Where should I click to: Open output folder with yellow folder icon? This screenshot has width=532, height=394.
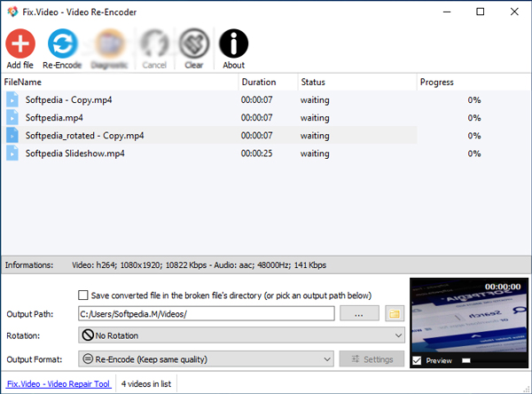tap(395, 313)
